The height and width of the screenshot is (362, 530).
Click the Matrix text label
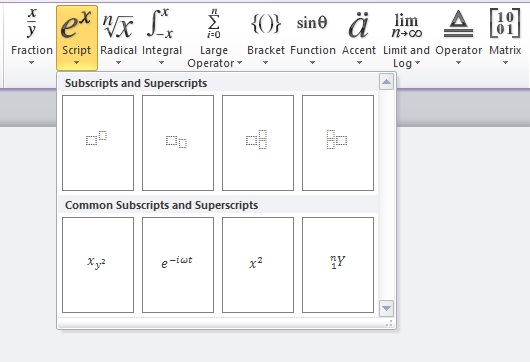coord(505,50)
